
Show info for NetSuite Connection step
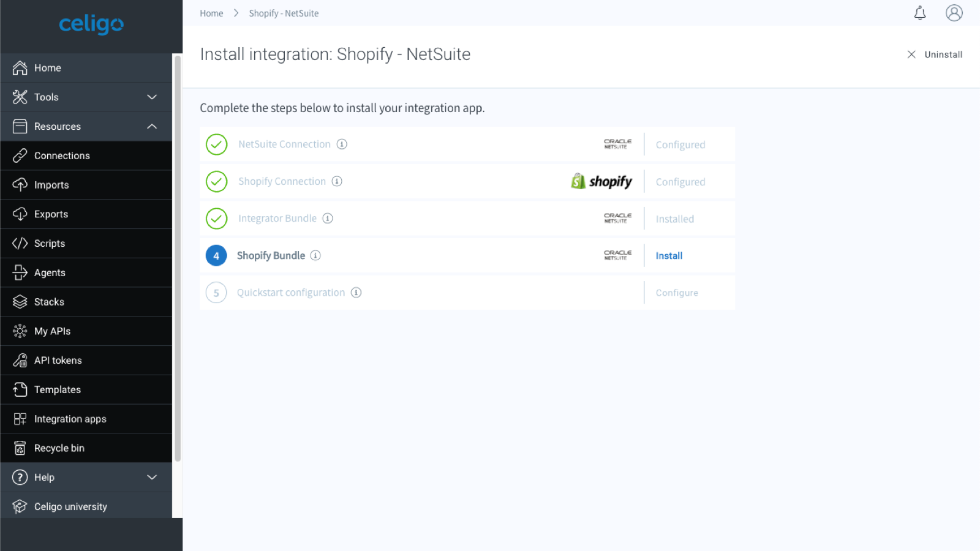click(x=342, y=144)
